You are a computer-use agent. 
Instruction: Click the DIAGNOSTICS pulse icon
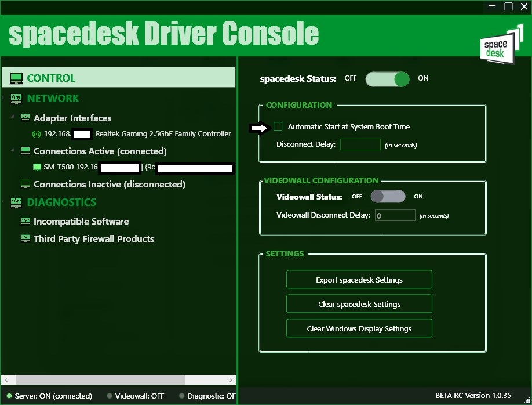(16, 202)
